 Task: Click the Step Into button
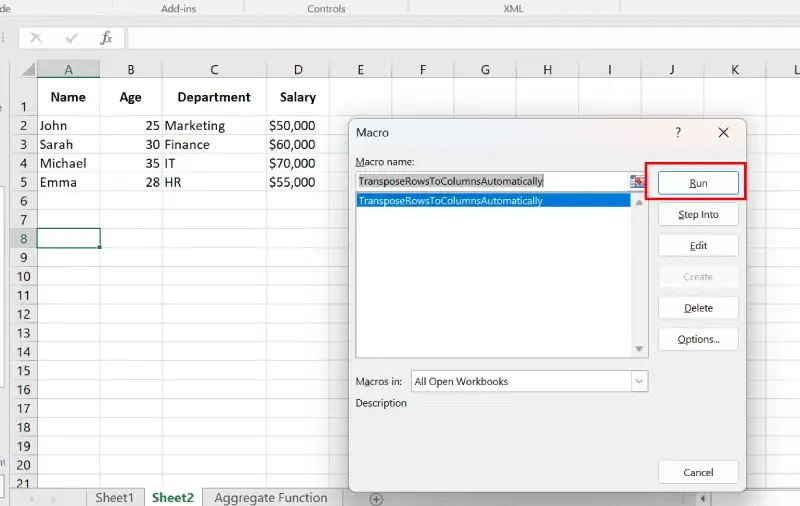[698, 215]
